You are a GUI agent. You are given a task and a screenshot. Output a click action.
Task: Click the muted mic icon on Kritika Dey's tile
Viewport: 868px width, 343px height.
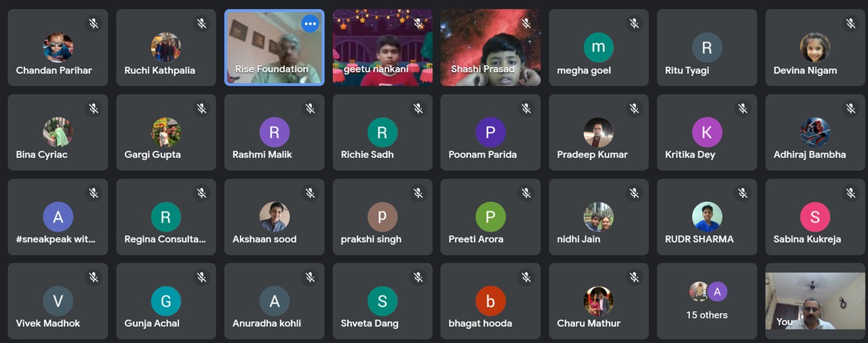click(743, 108)
